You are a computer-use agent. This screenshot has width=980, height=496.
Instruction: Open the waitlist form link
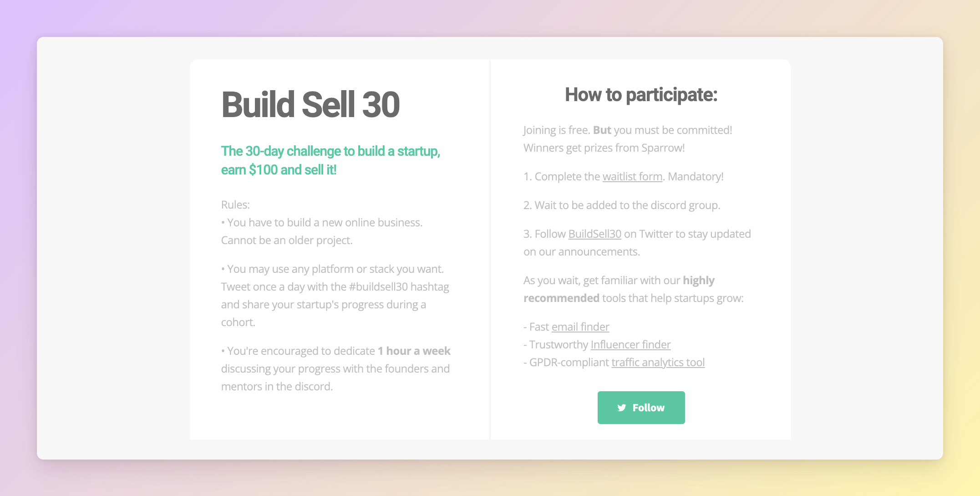(x=632, y=177)
